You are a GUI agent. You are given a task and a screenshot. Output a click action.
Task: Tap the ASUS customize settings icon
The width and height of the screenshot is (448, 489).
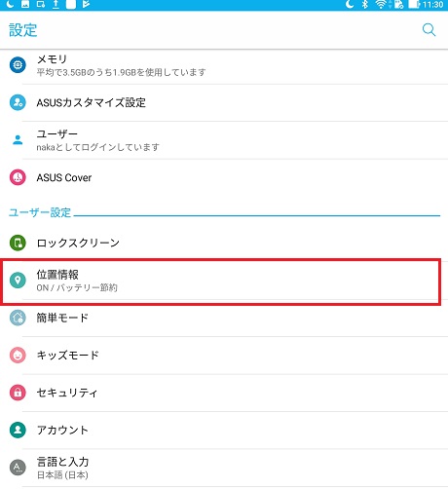coord(18,102)
